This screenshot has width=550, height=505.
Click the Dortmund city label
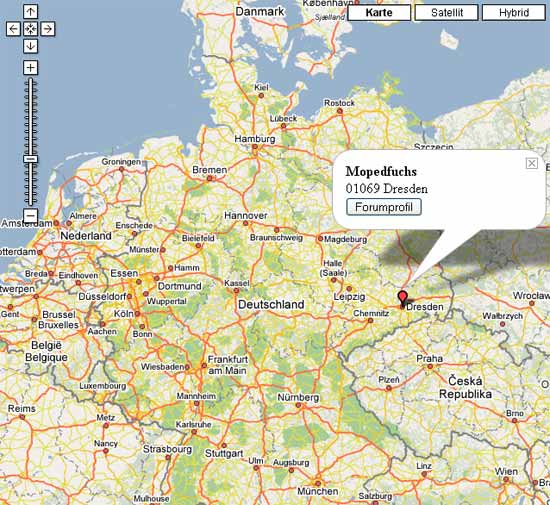(180, 286)
